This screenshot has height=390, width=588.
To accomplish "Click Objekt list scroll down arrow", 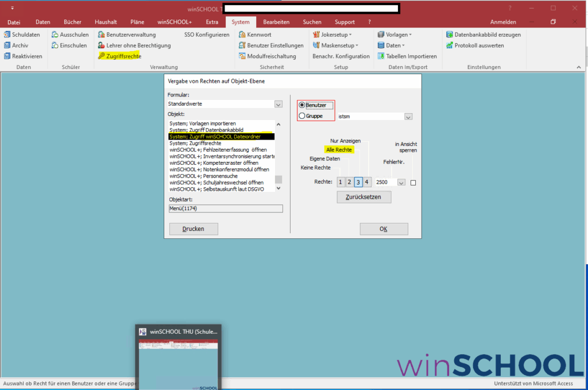I will point(278,188).
